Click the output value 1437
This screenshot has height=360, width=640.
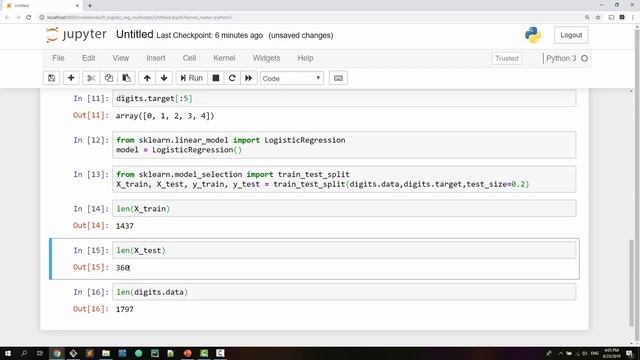pyautogui.click(x=124, y=226)
